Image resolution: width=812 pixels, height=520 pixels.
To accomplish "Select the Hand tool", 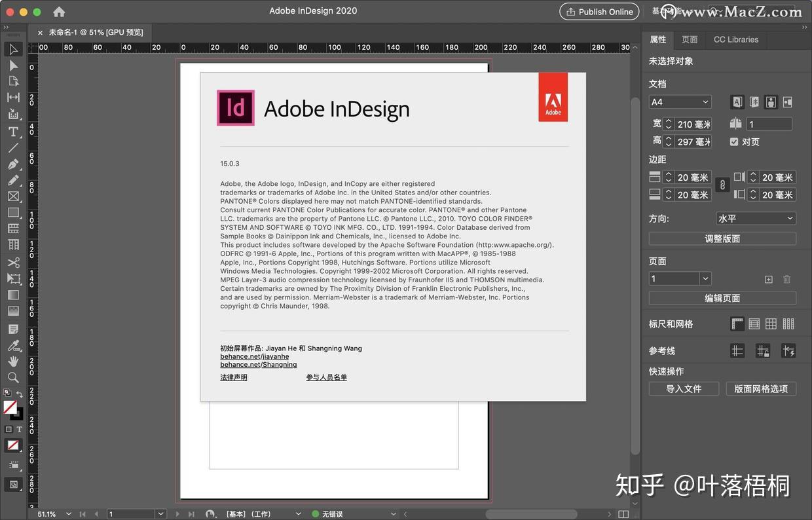I will [x=13, y=362].
